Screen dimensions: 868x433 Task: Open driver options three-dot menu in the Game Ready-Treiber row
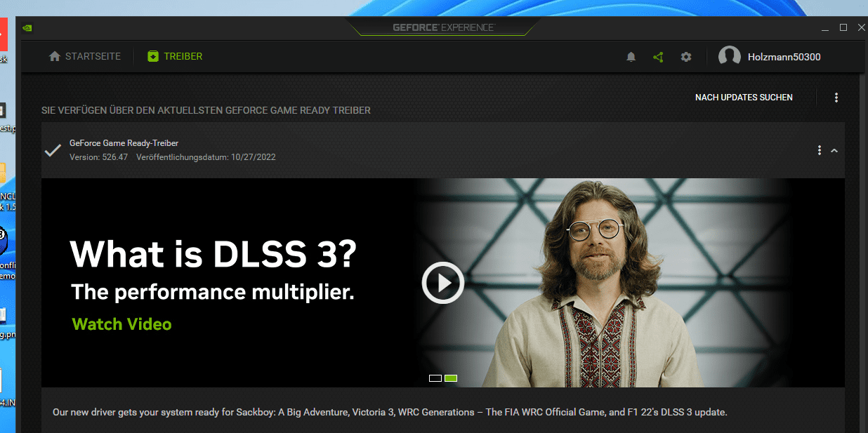coord(819,150)
